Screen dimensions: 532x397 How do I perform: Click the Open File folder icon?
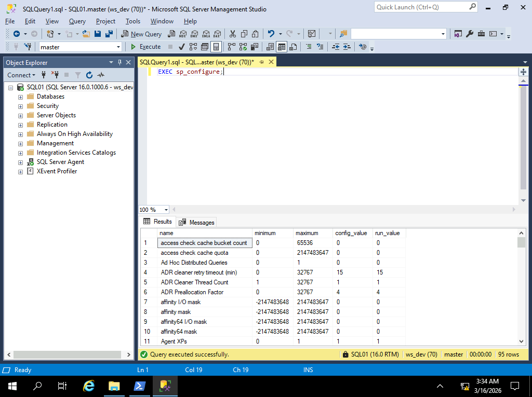(x=86, y=34)
